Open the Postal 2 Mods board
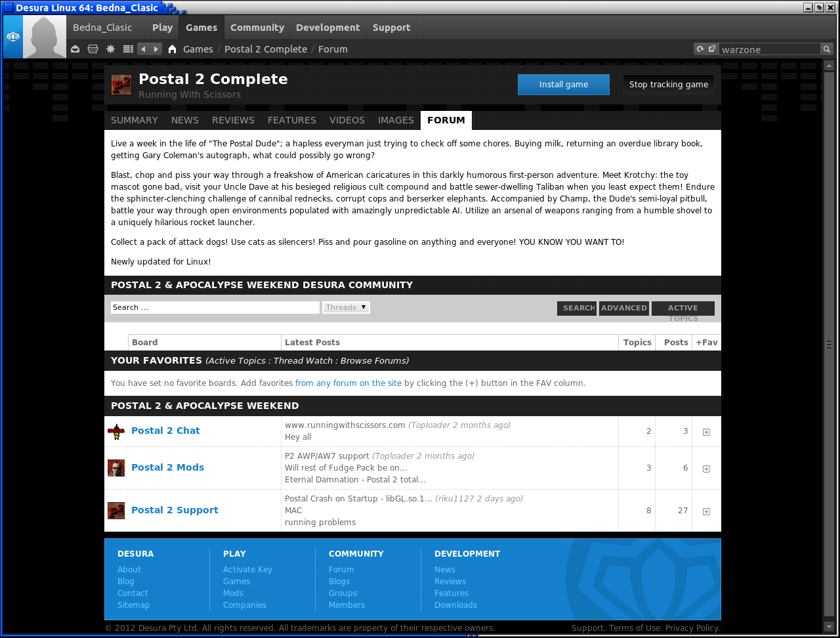840x638 pixels. pyautogui.click(x=167, y=467)
